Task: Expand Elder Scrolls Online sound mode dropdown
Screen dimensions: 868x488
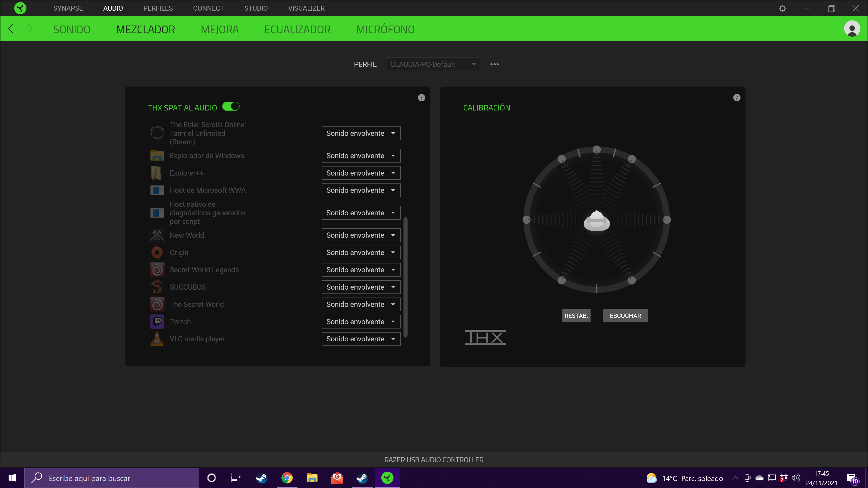Action: point(361,133)
